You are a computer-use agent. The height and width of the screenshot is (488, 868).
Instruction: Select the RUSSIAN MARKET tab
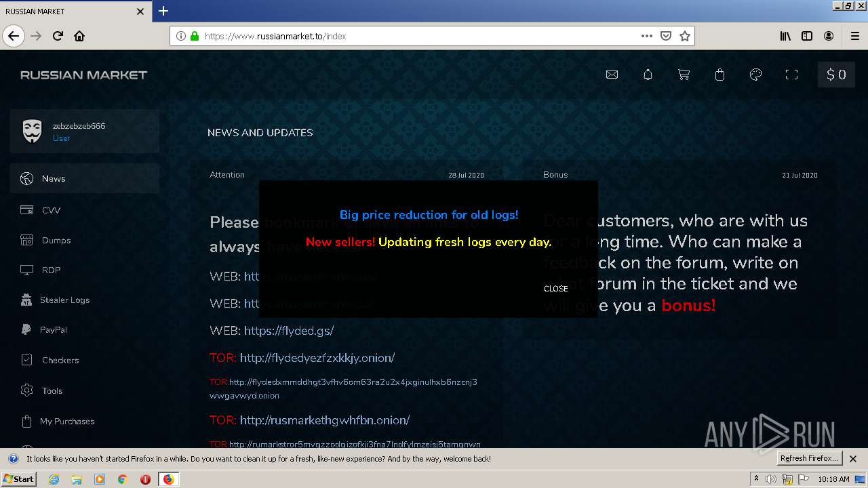pos(75,12)
